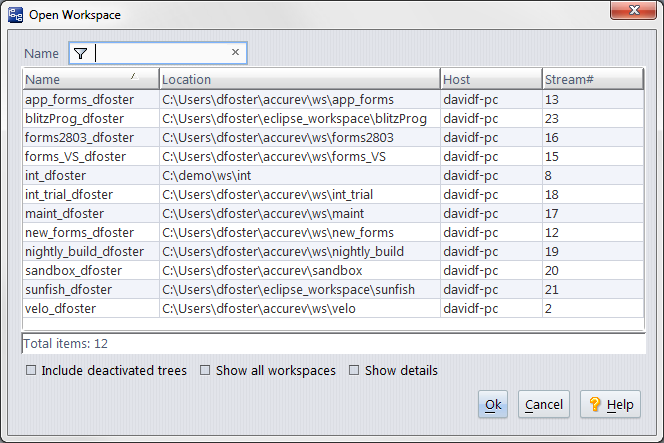Click the filter funnel icon in Name field
Screen dimensions: 664x443
81,54
